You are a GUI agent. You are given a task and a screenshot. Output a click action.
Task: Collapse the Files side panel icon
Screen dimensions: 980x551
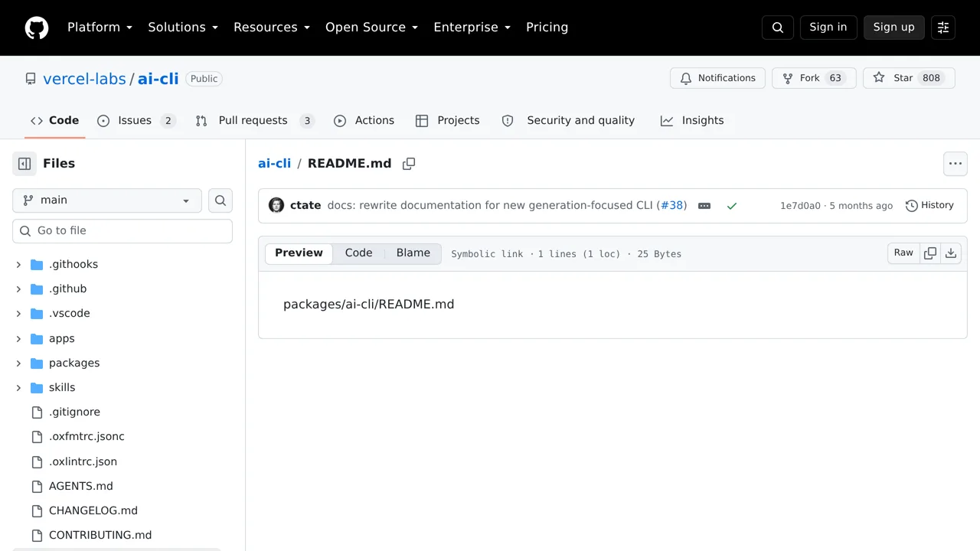(24, 164)
